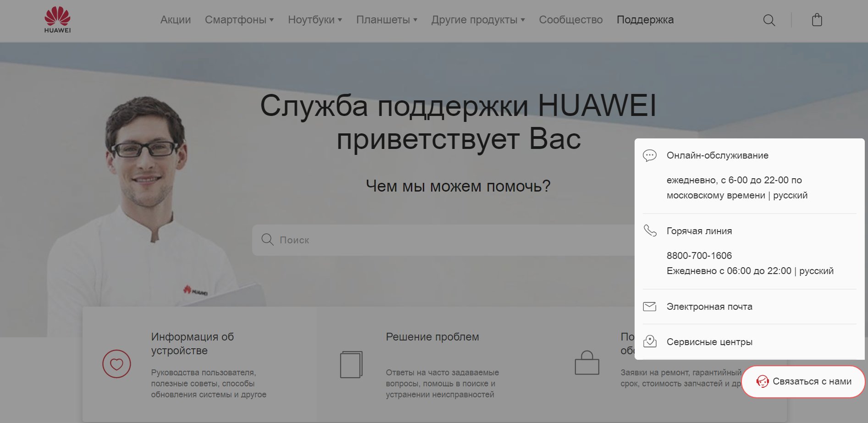Viewport: 868px width, 423px height.
Task: Click the documents icon for problem solving
Action: coord(351,364)
